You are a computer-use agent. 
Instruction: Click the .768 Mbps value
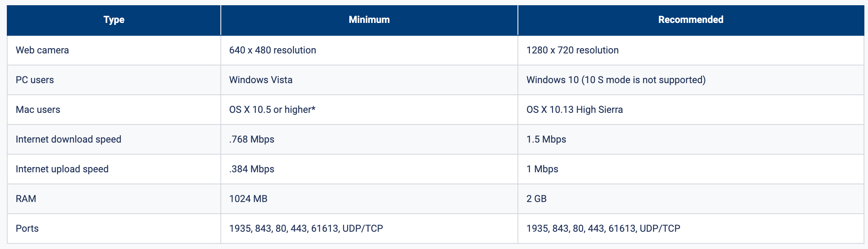pos(251,139)
